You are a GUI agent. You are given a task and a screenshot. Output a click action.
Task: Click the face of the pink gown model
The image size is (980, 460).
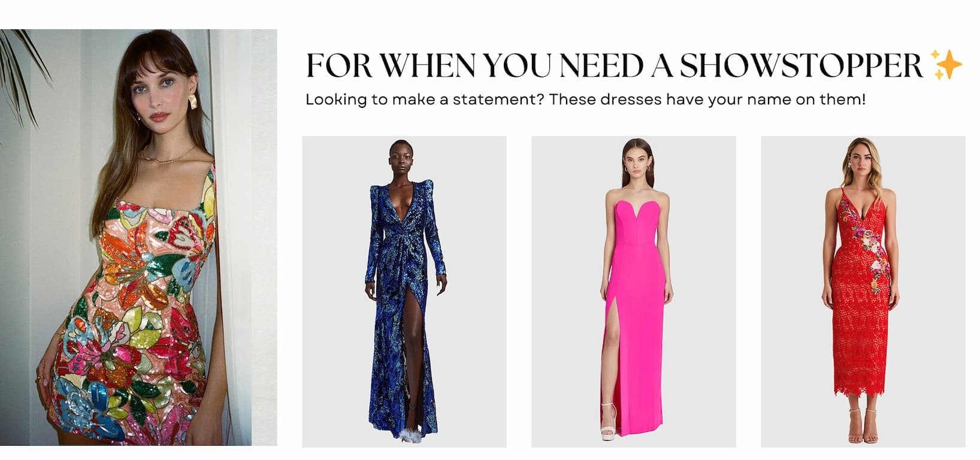coord(635,157)
